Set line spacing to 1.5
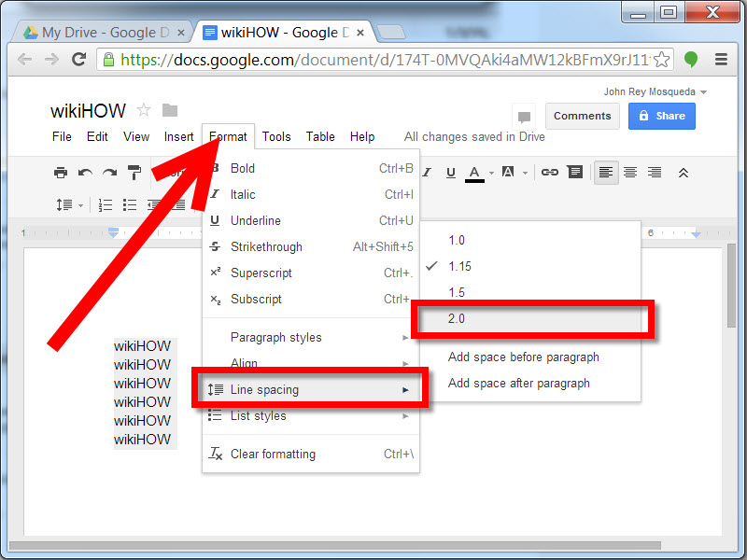The image size is (747, 560). pos(530,292)
